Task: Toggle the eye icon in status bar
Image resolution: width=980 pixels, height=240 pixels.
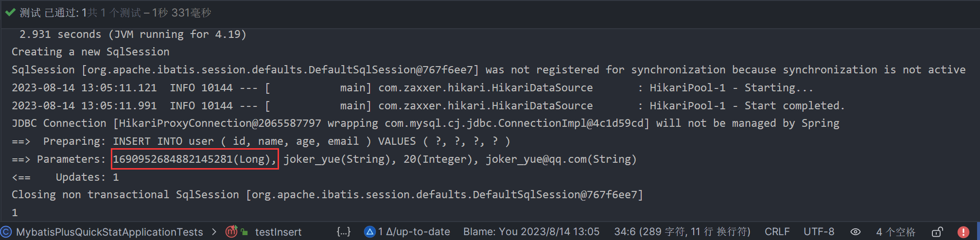Action: click(x=856, y=232)
